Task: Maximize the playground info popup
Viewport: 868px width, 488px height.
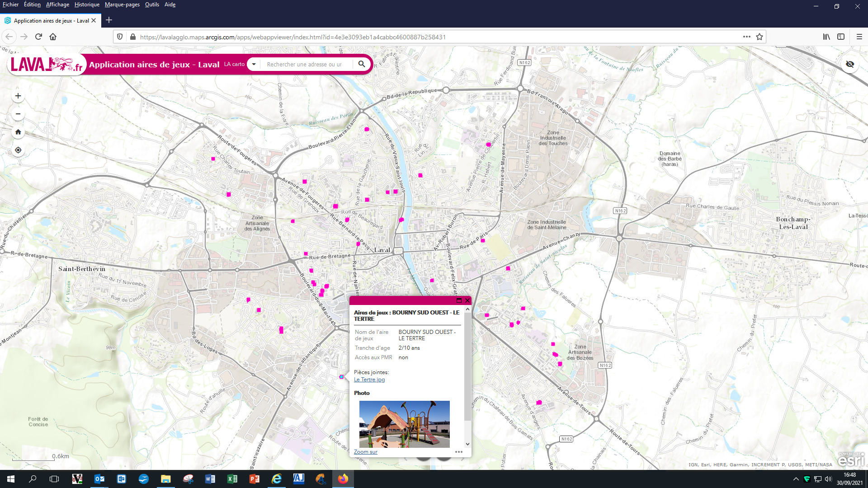Action: coord(459,300)
